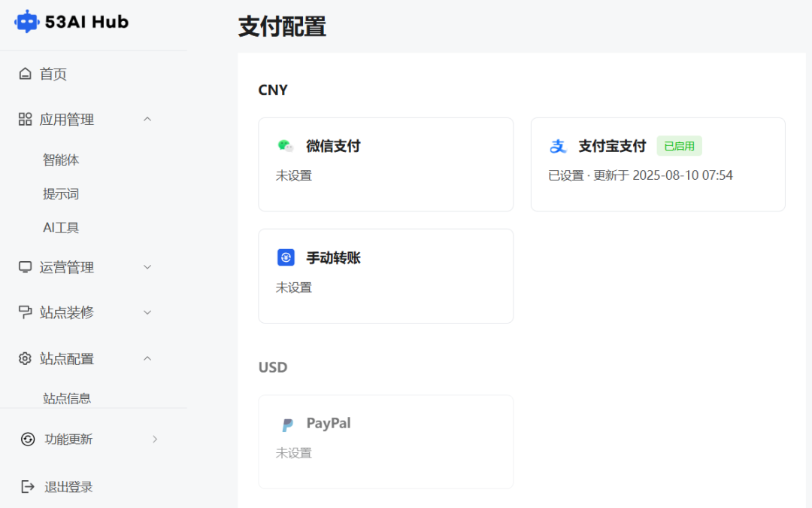Select 提示词 from the sidebar
812x508 pixels.
pos(61,193)
